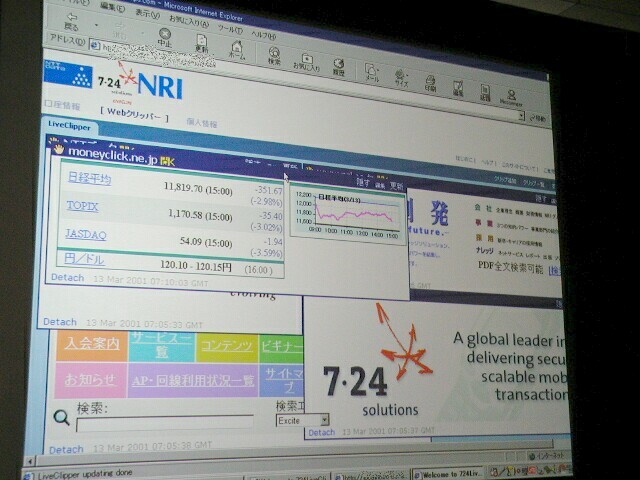640x480 pixels.
Task: Open the address bar dropdown arrow
Action: pos(522,116)
